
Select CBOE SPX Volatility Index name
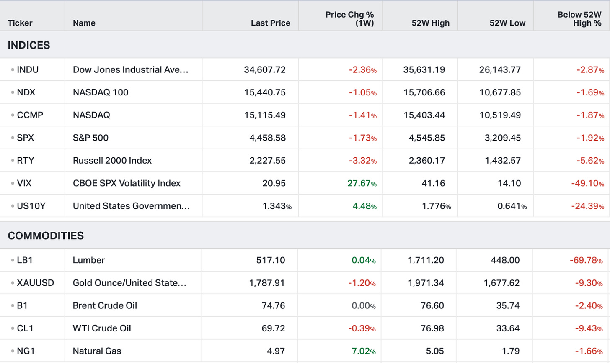[x=127, y=183]
